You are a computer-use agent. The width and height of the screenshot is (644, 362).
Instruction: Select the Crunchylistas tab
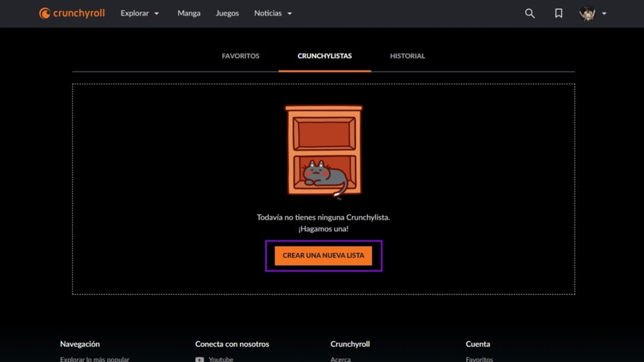pyautogui.click(x=325, y=56)
